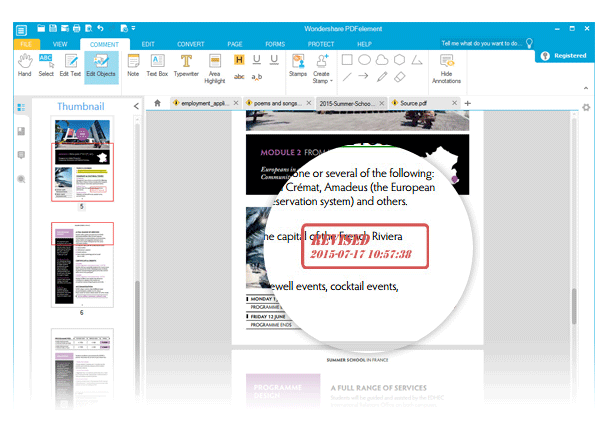This screenshot has width=600, height=448.
Task: Select the Hand tool
Action: pos(24,65)
